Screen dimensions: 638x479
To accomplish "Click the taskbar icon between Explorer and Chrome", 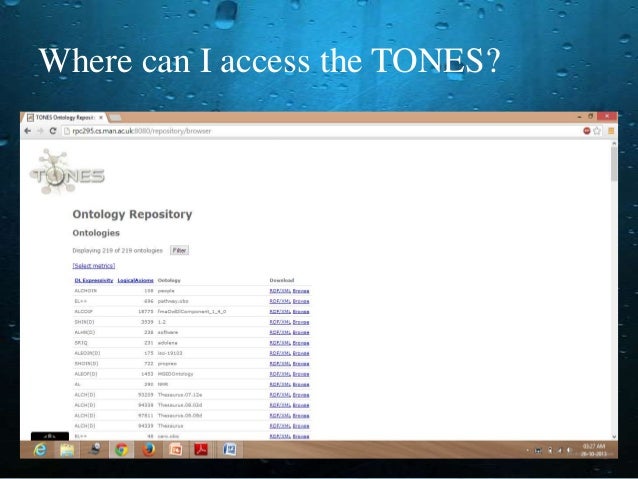I will (94, 449).
